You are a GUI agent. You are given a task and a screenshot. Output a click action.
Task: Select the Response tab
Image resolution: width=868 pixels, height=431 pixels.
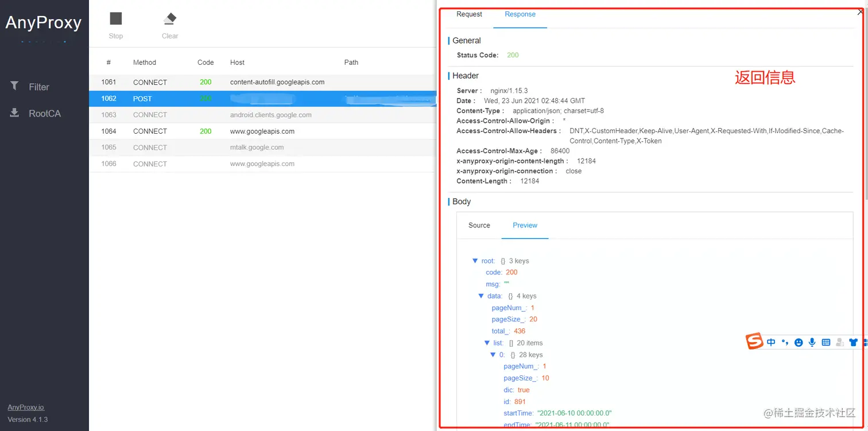coord(520,14)
